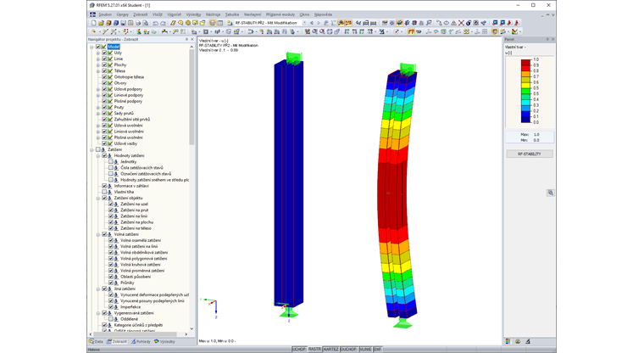Click the Print preview icon in toolbar

pyautogui.click(x=146, y=23)
